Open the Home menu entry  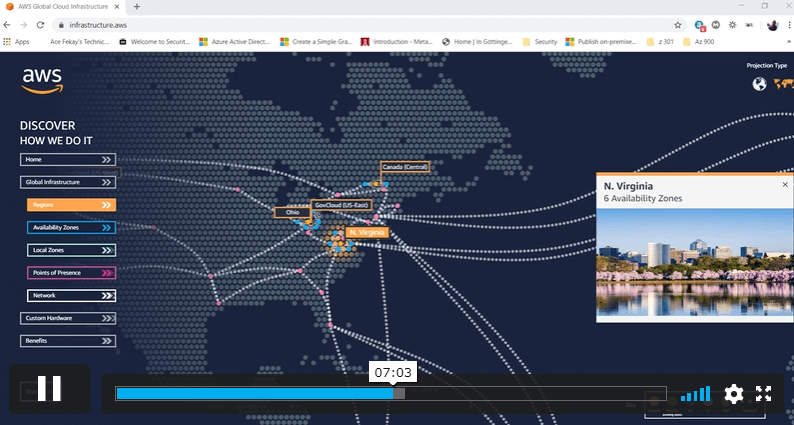click(x=68, y=160)
